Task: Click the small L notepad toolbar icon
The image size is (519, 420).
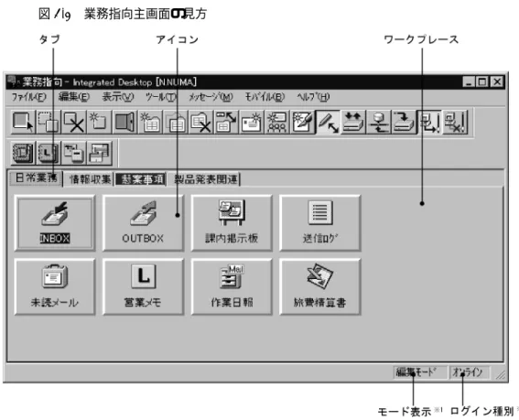Action: (x=49, y=153)
